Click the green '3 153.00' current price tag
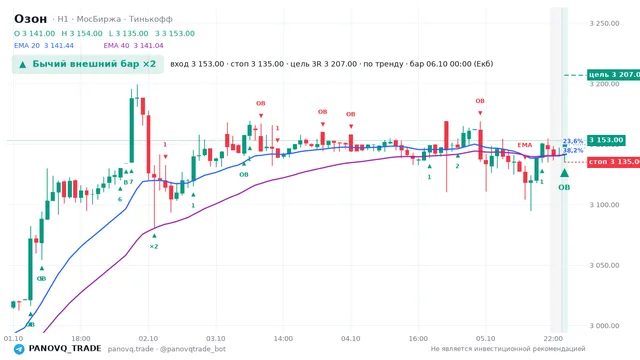This screenshot has height=360, width=640. pos(606,140)
